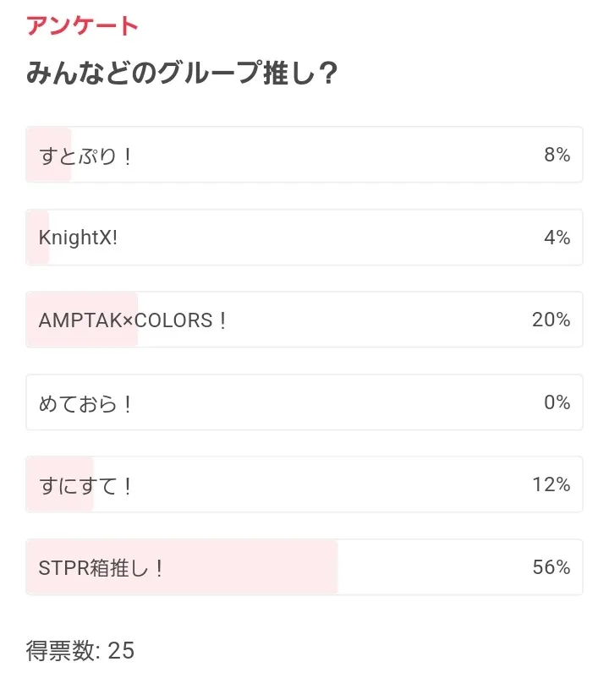Image resolution: width=609 pixels, height=700 pixels.
Task: Vote for AMPTAK×COLORS！ option
Action: pyautogui.click(x=304, y=320)
